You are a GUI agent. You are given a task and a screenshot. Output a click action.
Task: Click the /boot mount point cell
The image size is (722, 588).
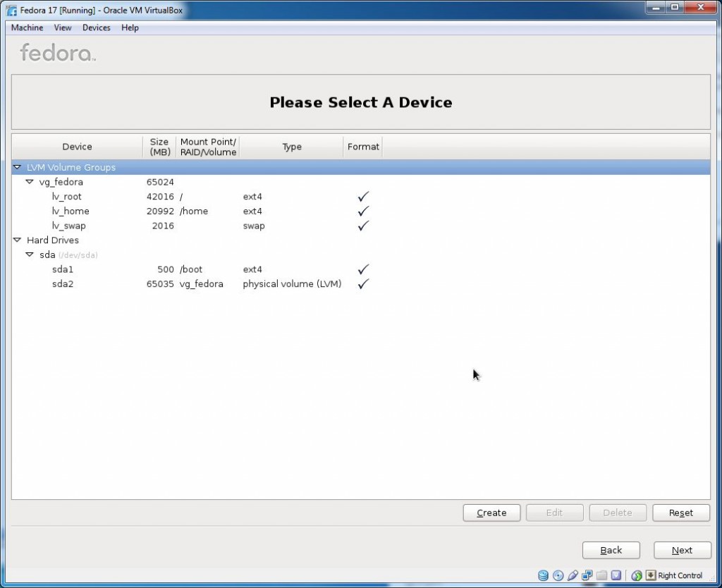(191, 269)
